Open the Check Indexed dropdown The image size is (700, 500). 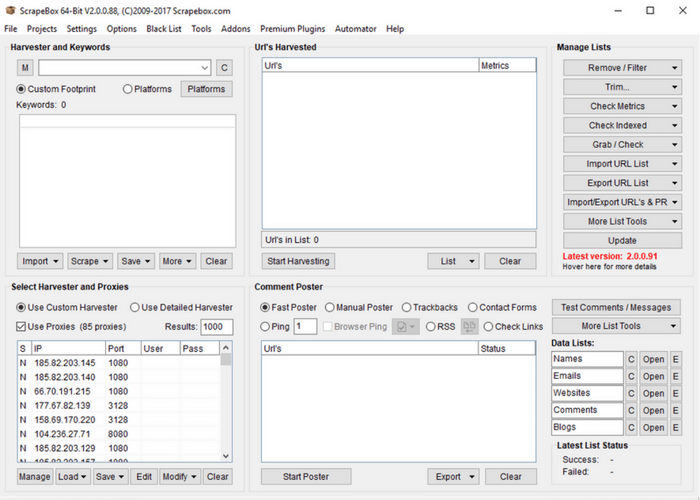[x=622, y=125]
